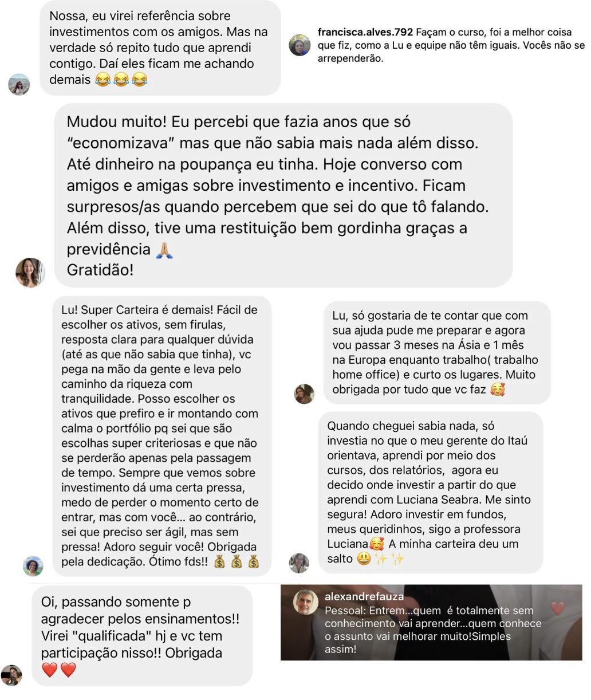Viewport: 591px width, 700px height.
Task: Click avatar beside 'Oi, passando somente' message
Action: pos(11,675)
